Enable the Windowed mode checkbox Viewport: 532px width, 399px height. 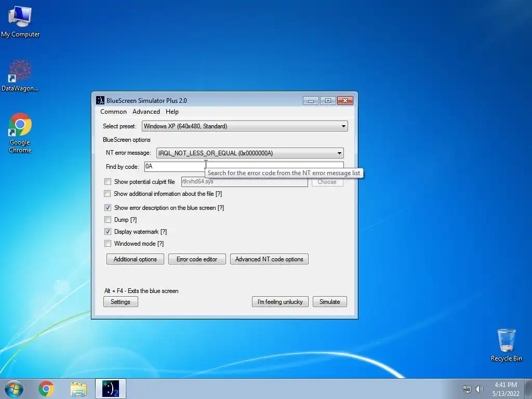click(108, 244)
